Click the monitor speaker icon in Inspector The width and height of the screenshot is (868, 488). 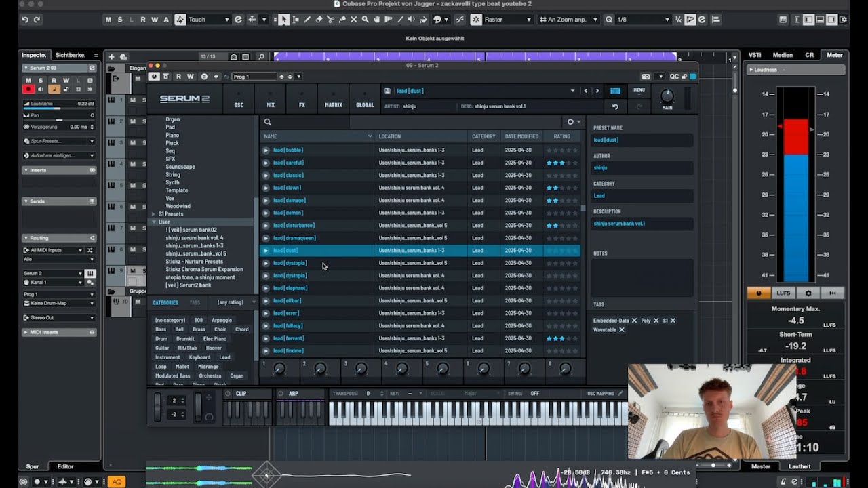click(x=41, y=89)
